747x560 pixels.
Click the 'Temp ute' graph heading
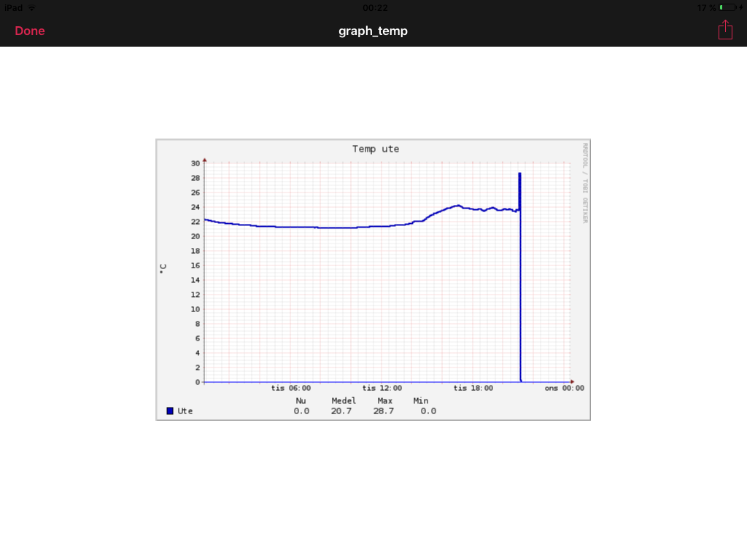[376, 149]
